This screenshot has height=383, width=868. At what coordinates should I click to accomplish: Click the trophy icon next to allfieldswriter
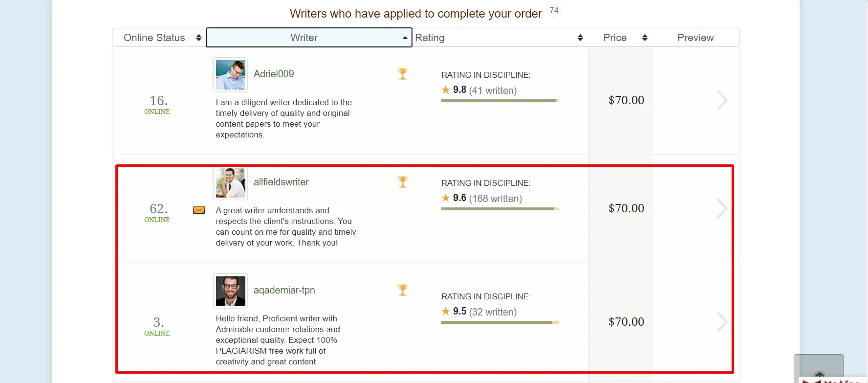coord(402,182)
